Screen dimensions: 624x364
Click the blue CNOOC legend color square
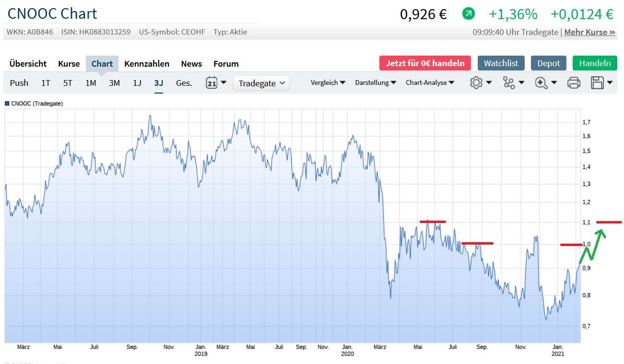click(x=7, y=104)
